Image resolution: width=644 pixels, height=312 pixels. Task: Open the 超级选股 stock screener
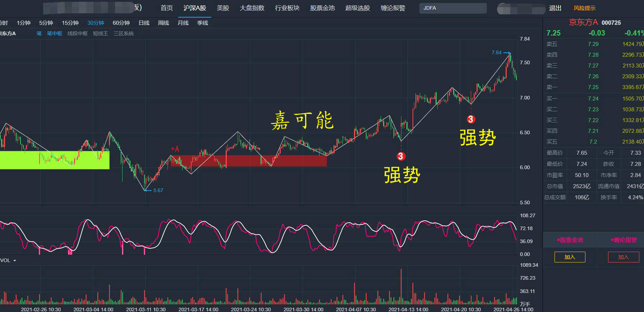(x=358, y=8)
